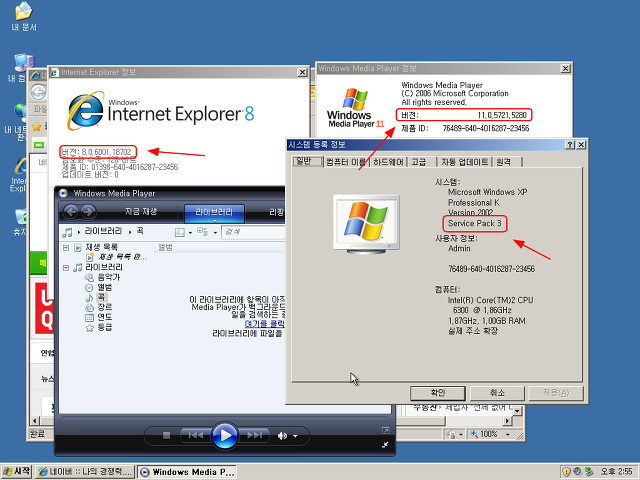Click the Play button in Media Player
The image size is (640, 480).
coord(224,436)
